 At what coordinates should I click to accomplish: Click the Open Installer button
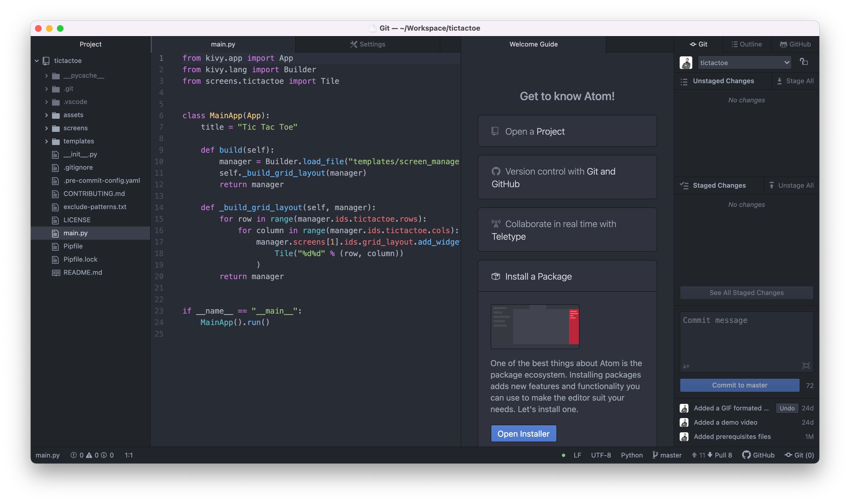click(x=523, y=433)
